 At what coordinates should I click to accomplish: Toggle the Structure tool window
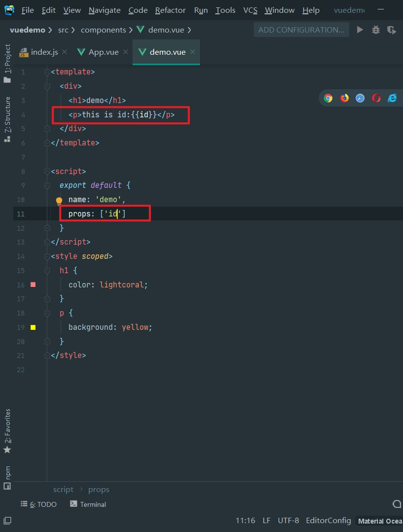[7, 119]
